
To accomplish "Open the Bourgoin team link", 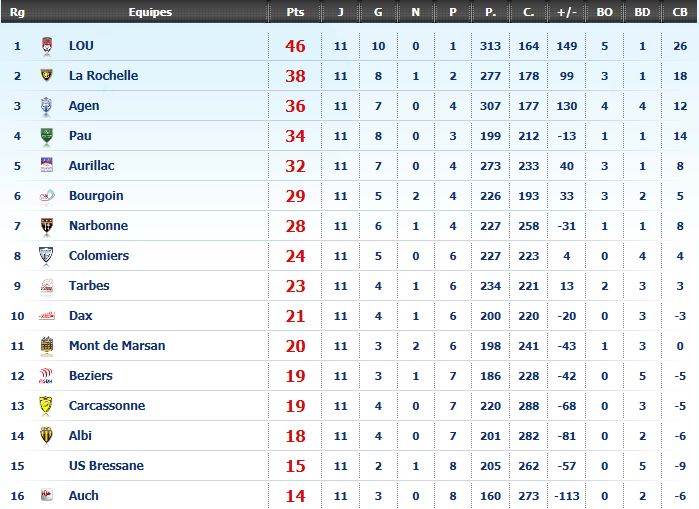I will pos(96,196).
